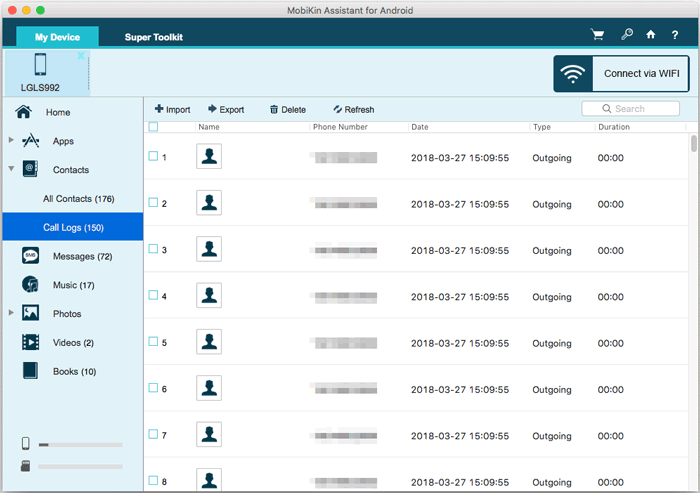Collapse the Contacts tree arrow
Viewport: 700px width, 493px height.
(x=11, y=169)
